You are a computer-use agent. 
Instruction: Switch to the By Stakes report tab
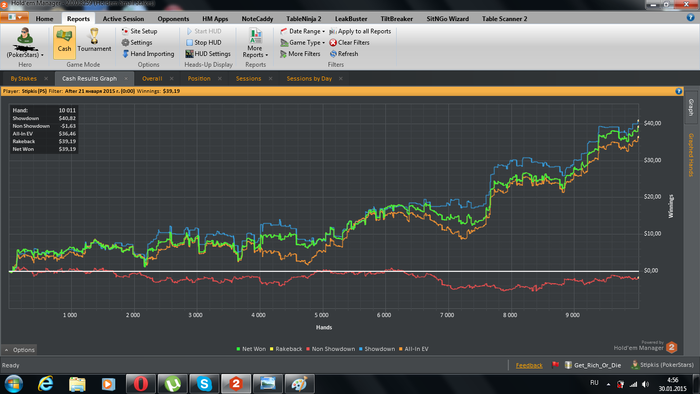pyautogui.click(x=24, y=79)
